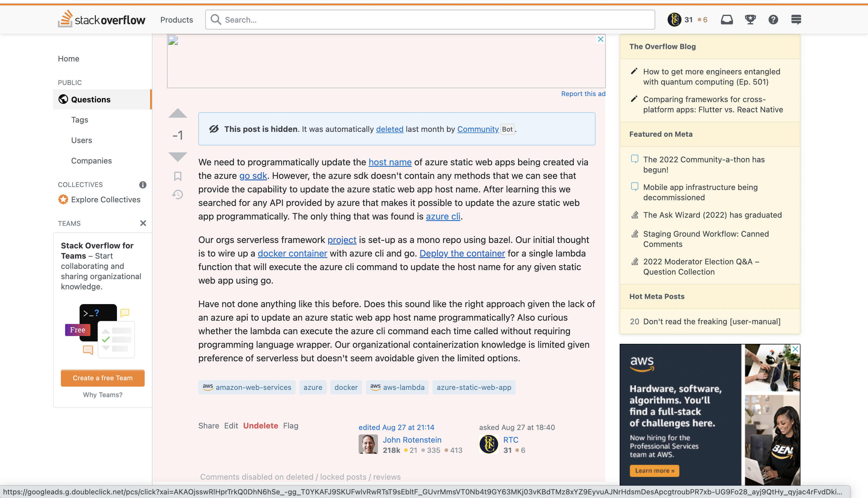Click the Collectives info icon
This screenshot has width=868, height=498.
tap(143, 185)
